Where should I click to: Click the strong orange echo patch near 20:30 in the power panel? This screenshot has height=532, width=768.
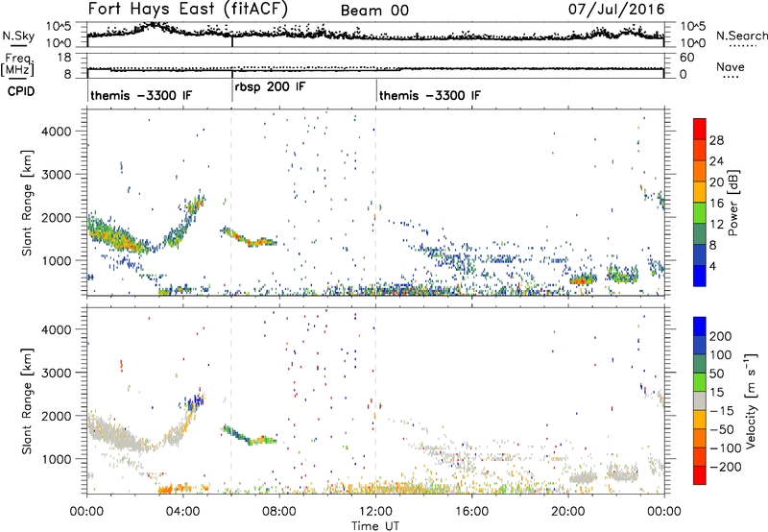[583, 280]
